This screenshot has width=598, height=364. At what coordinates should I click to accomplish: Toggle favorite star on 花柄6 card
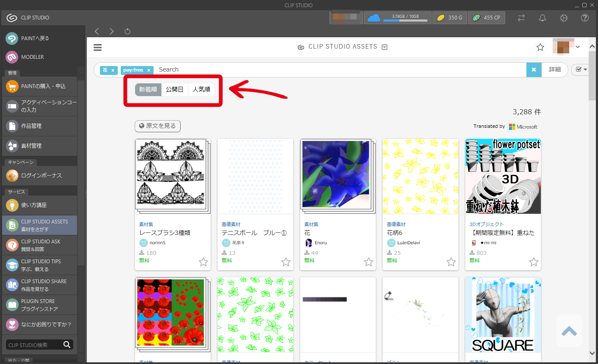[x=451, y=262]
